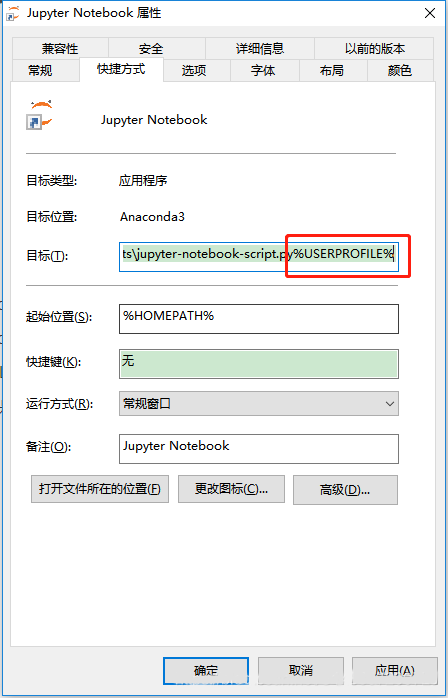This screenshot has height=698, width=448.
Task: Click the 快捷键 shortcut key field
Action: [259, 364]
